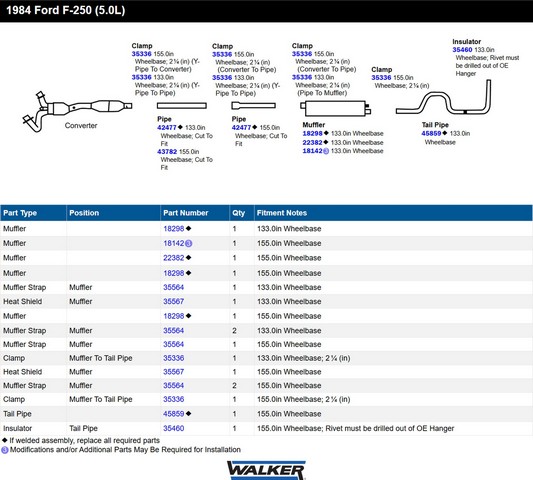Click the '1984 Ford F-250 (5.0L)' title
Viewport: 533px width, 480px height.
[66, 10]
